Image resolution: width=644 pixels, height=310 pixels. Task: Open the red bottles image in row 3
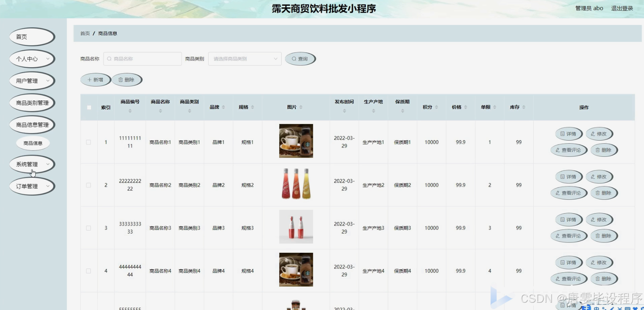pos(296,227)
